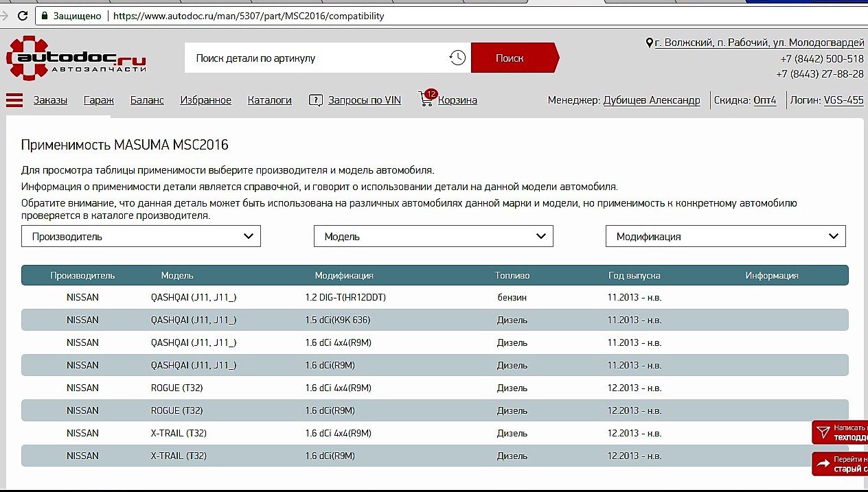Click the secure padlock icon

(45, 15)
